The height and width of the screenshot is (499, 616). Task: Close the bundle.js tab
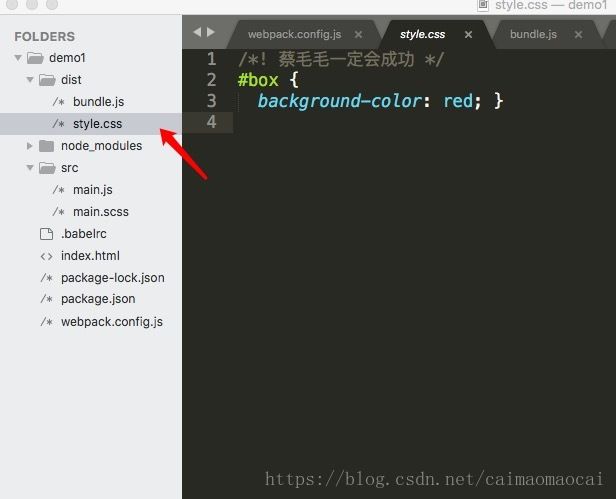(578, 35)
